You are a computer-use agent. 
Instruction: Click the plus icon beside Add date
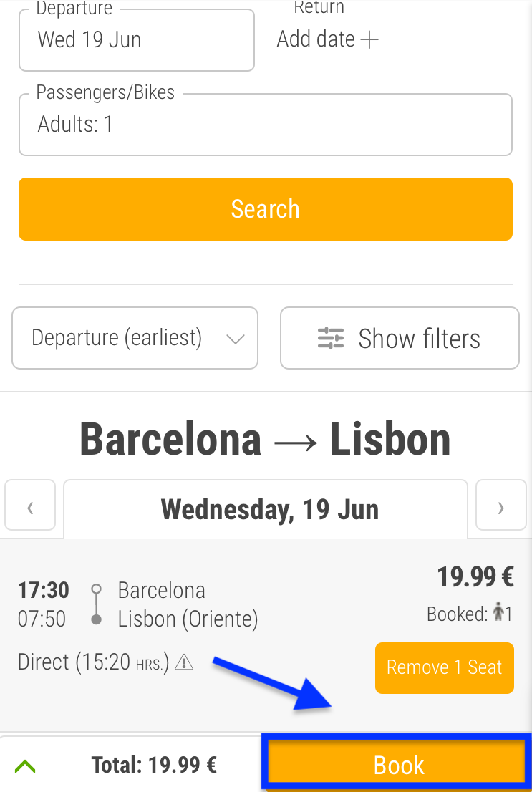[370, 39]
